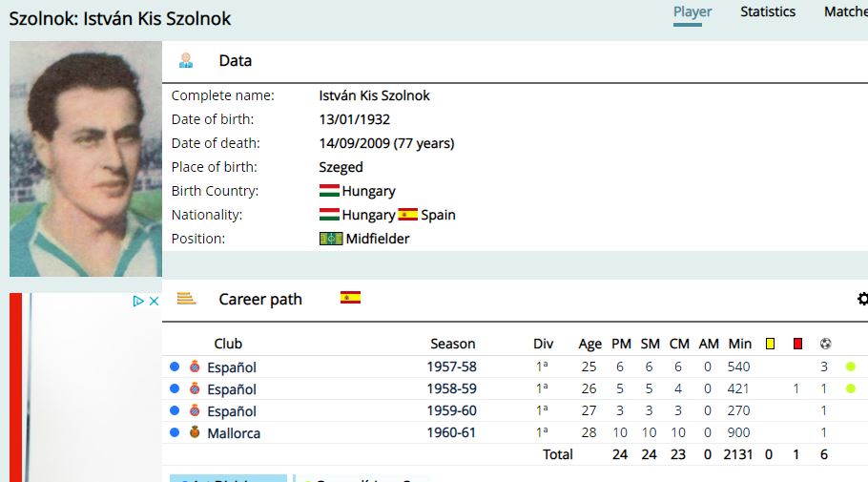
Task: Click the player Data section icon
Action: click(186, 60)
